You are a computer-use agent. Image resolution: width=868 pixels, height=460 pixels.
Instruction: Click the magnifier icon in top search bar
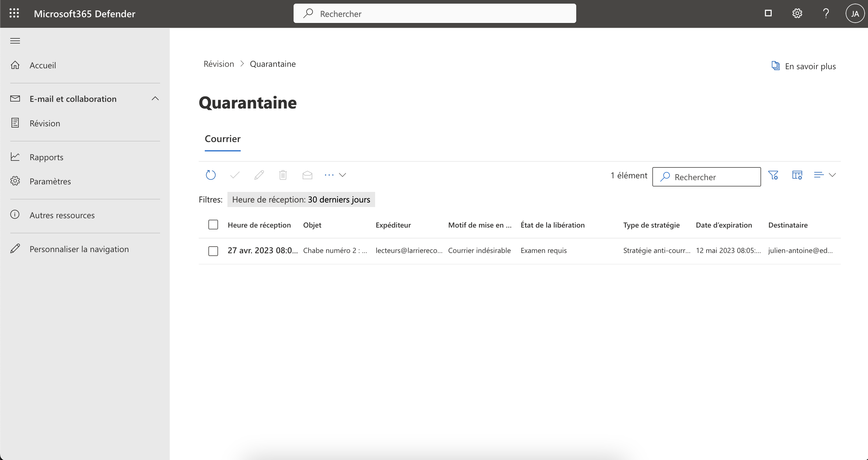click(x=308, y=14)
